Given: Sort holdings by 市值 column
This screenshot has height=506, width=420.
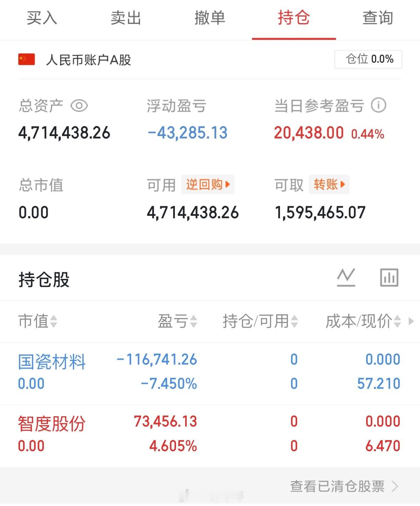Looking at the screenshot, I should coord(37,321).
